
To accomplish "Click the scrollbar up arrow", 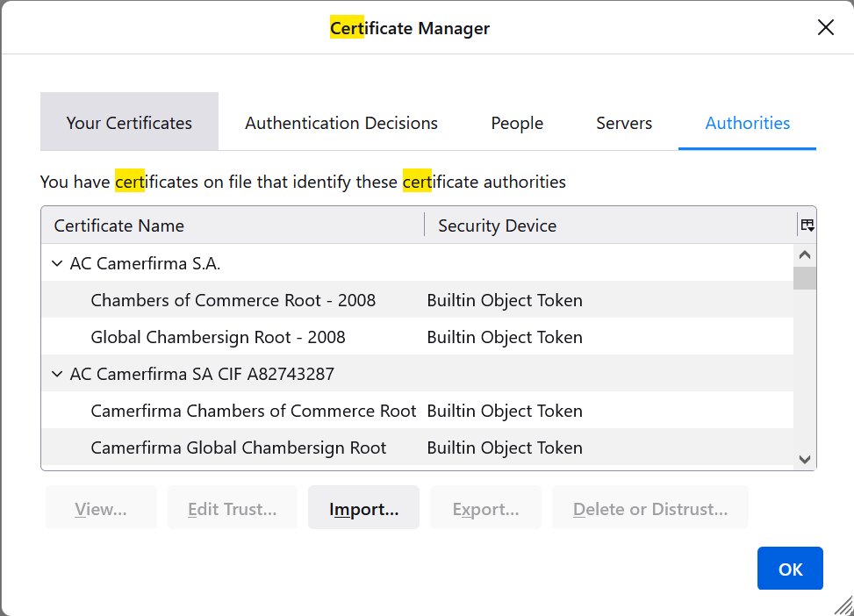I will 805,254.
